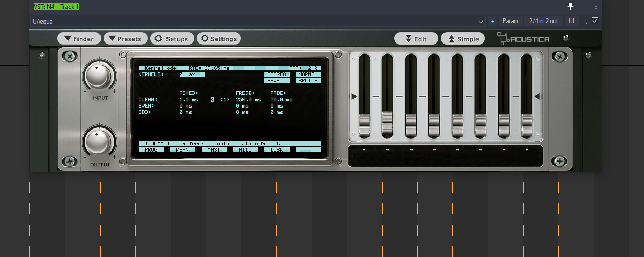
Task: Toggle SPLITH option on LCD
Action: (308, 81)
